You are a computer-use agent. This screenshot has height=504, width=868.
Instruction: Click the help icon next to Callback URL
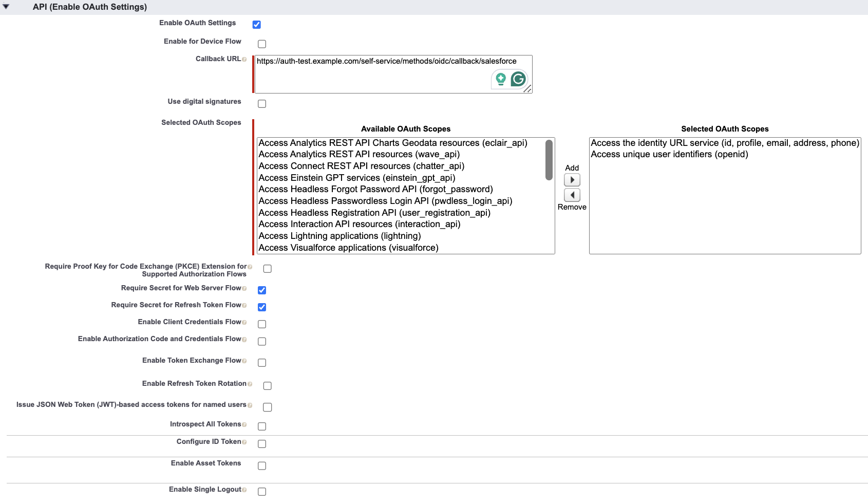(x=245, y=59)
